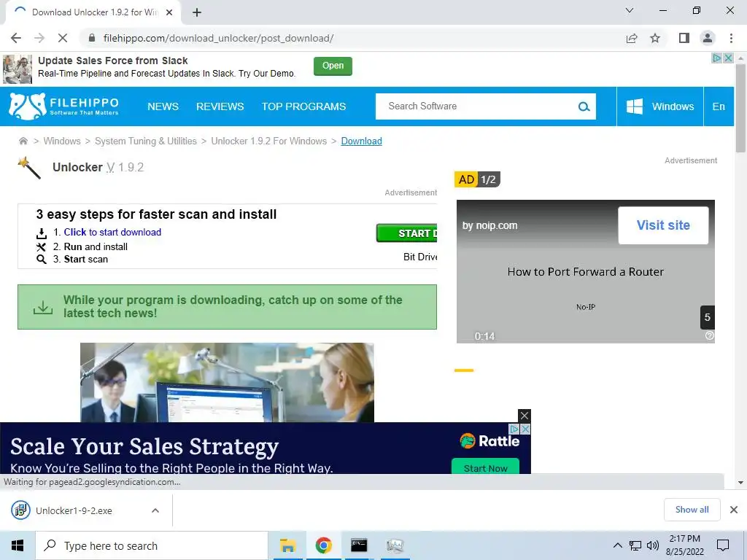Click the search magnifier icon
Image resolution: width=747 pixels, height=560 pixels.
tap(584, 106)
